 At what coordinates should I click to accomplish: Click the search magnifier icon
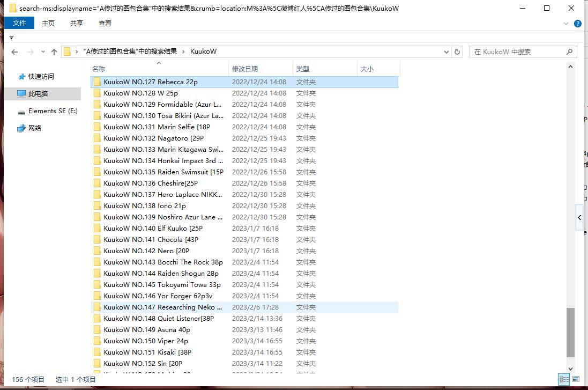click(569, 52)
